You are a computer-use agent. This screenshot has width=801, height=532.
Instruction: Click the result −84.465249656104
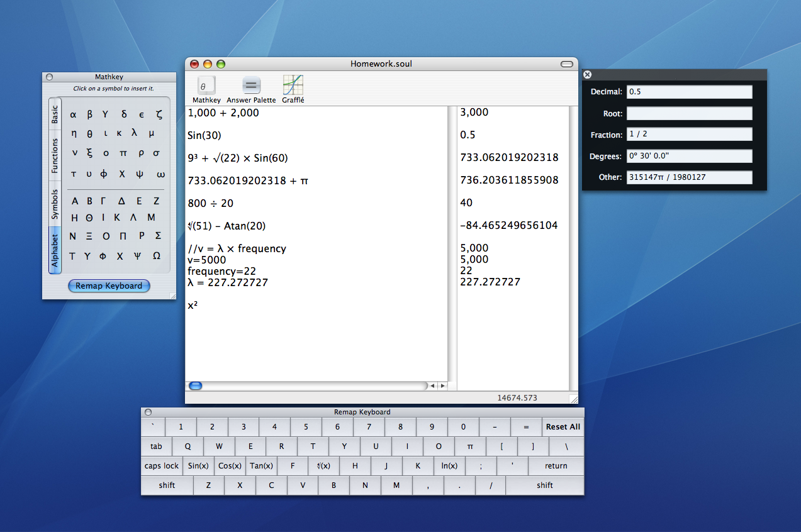(x=509, y=226)
